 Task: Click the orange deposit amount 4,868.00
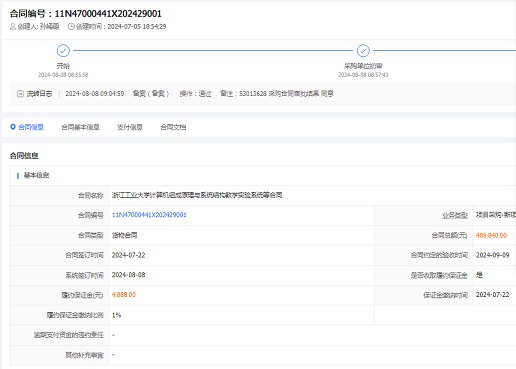124,295
